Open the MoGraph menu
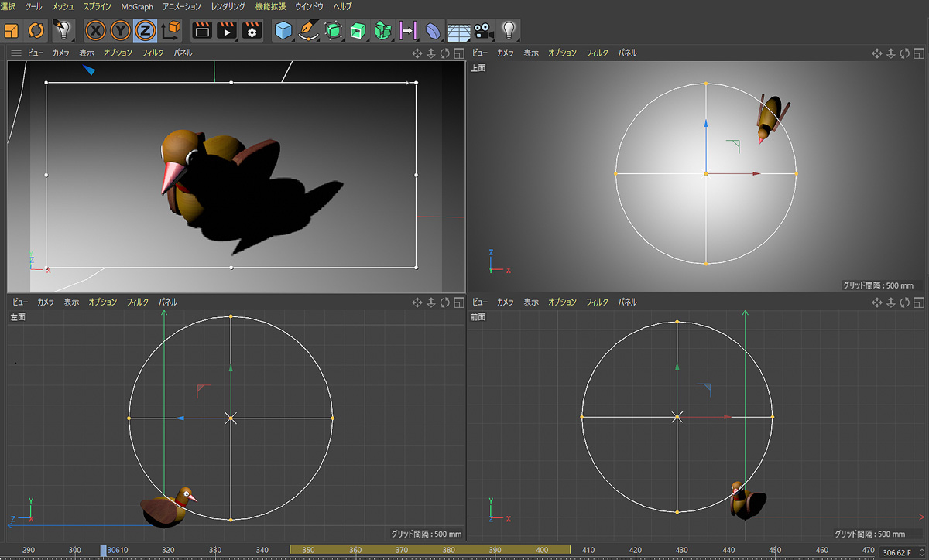The height and width of the screenshot is (560, 929). pyautogui.click(x=137, y=6)
